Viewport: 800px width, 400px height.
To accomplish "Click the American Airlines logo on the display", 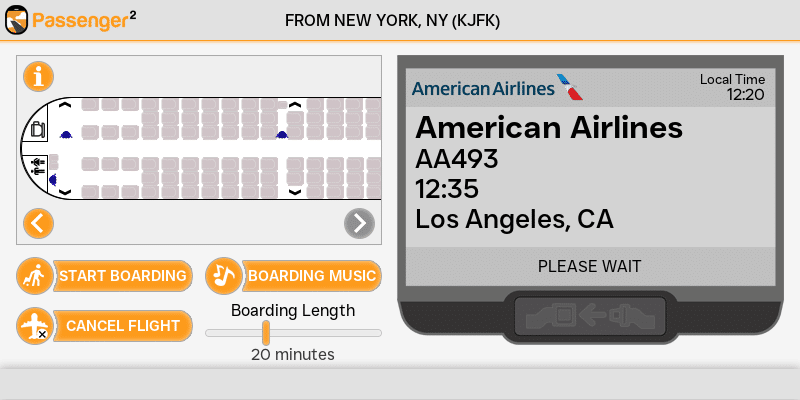I will pos(496,88).
